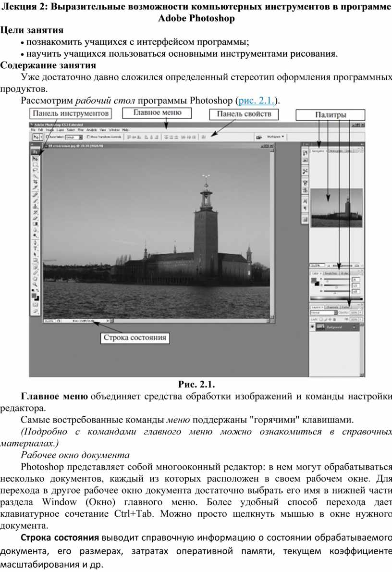The width and height of the screenshot is (392, 572).
Task: Open the Normal blend mode dropdown
Action: 324,312
